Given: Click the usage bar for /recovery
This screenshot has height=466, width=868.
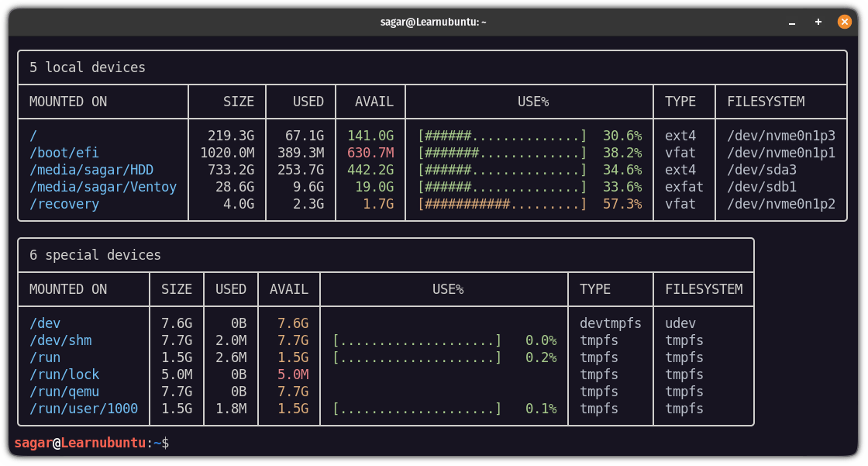Looking at the screenshot, I should pos(501,204).
